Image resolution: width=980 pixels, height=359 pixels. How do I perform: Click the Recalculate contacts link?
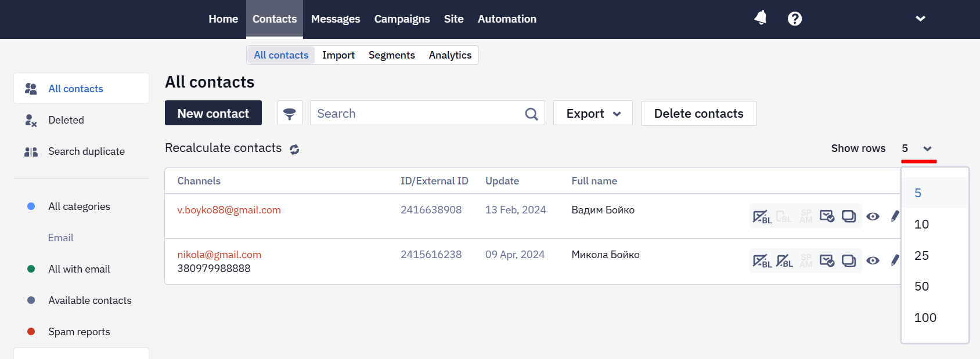pyautogui.click(x=223, y=148)
